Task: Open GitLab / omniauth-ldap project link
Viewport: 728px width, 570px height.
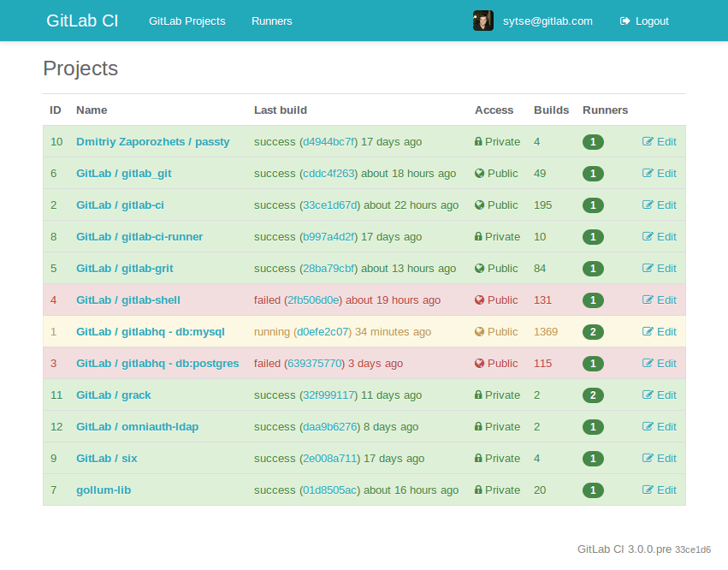Action: (137, 427)
